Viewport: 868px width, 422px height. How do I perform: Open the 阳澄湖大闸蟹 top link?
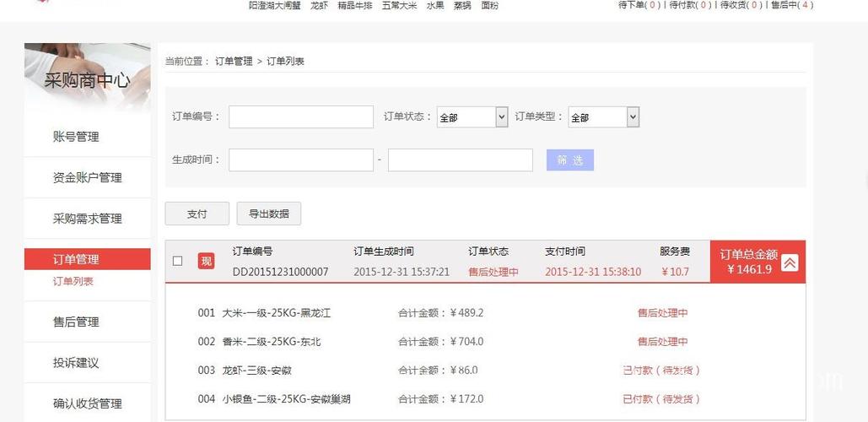click(x=275, y=6)
